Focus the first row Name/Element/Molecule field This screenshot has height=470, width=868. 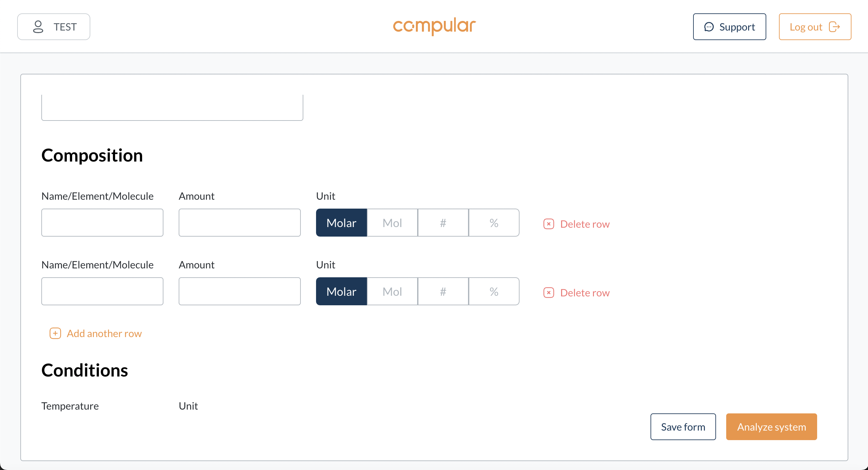click(x=102, y=223)
